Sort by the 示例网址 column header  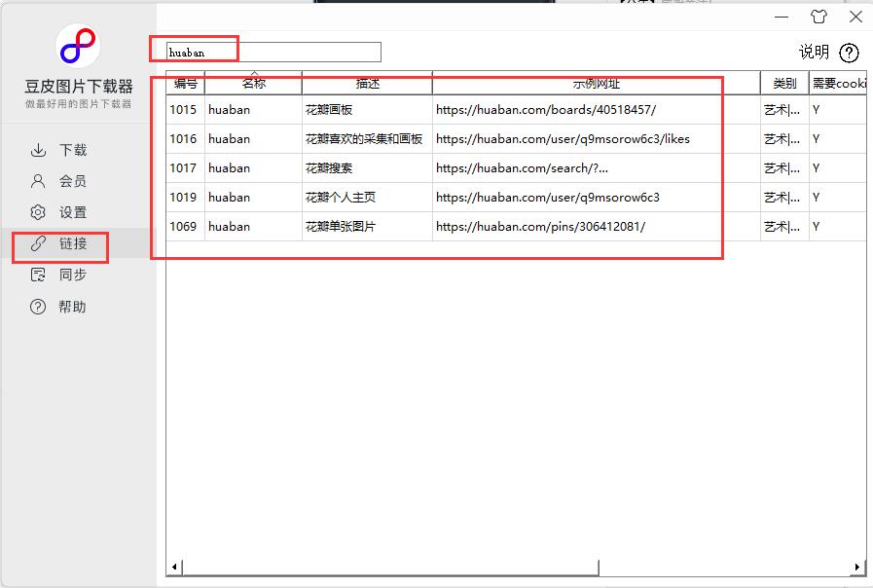click(x=597, y=83)
